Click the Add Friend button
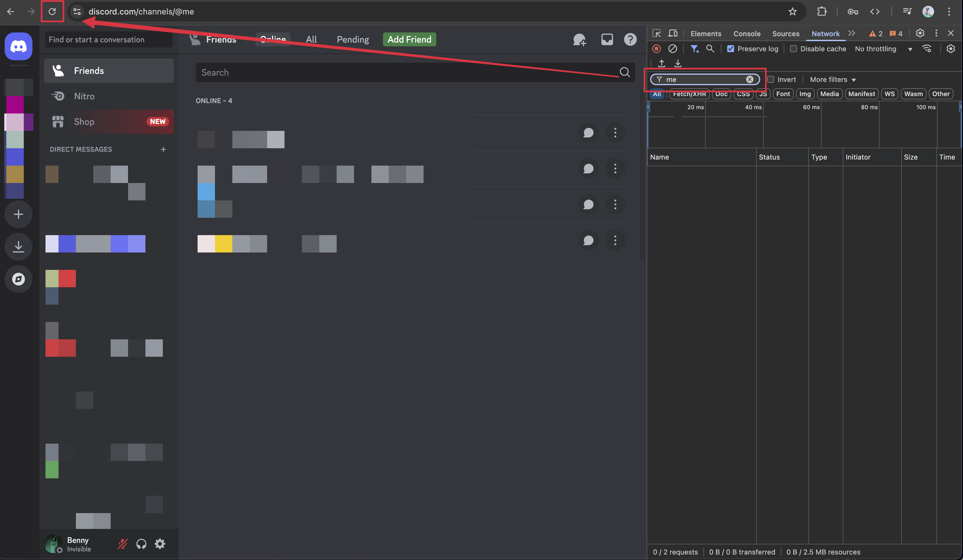 pyautogui.click(x=409, y=39)
